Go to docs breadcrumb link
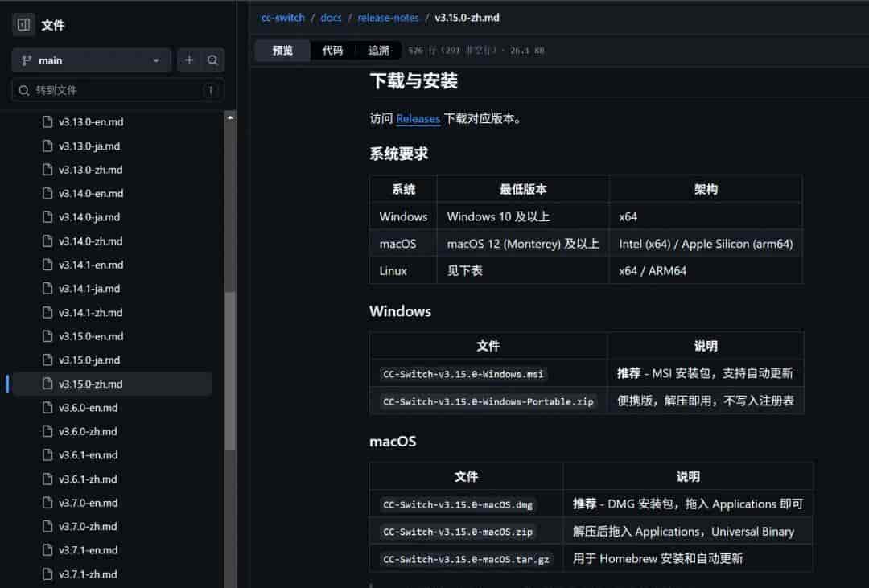This screenshot has height=588, width=869. (x=331, y=18)
